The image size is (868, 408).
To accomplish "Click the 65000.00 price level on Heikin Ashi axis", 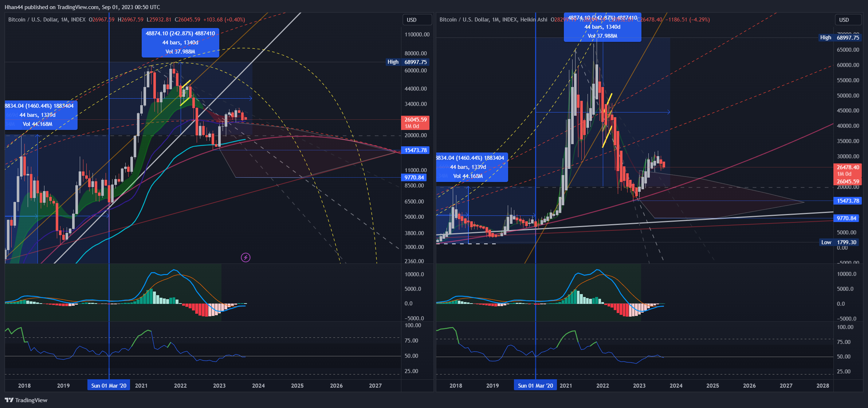I will tap(848, 49).
